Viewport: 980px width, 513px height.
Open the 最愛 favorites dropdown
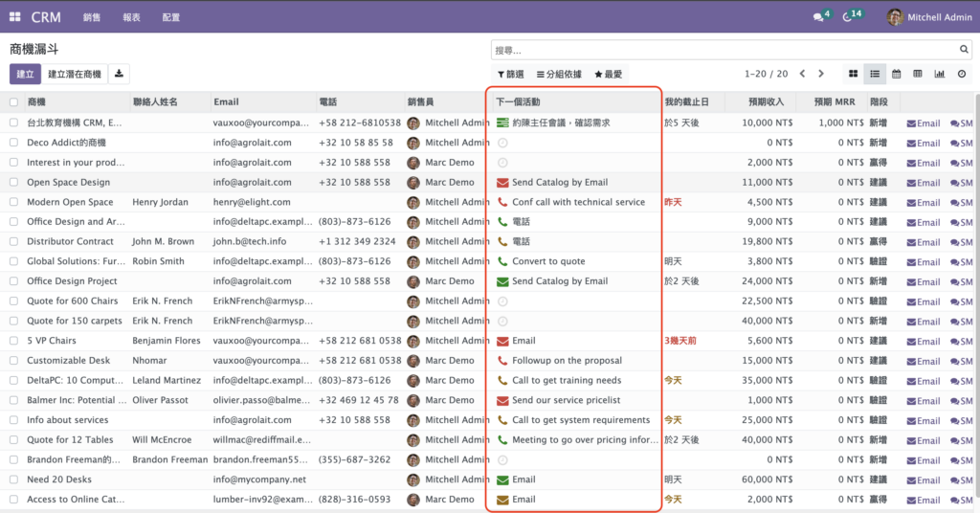[x=608, y=75]
